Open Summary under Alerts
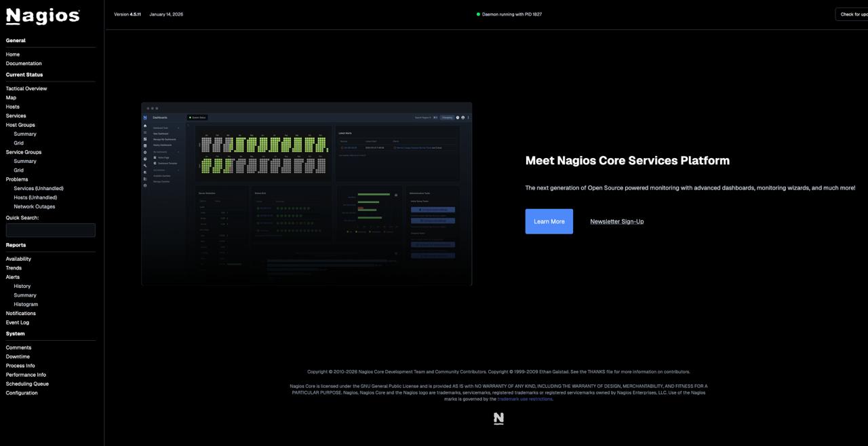 coord(25,295)
